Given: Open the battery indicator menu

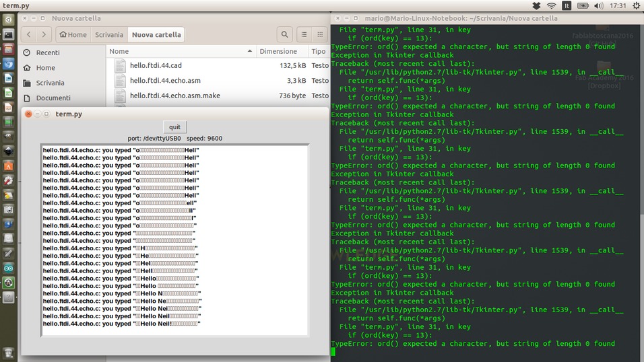Looking at the screenshot, I should (x=583, y=6).
